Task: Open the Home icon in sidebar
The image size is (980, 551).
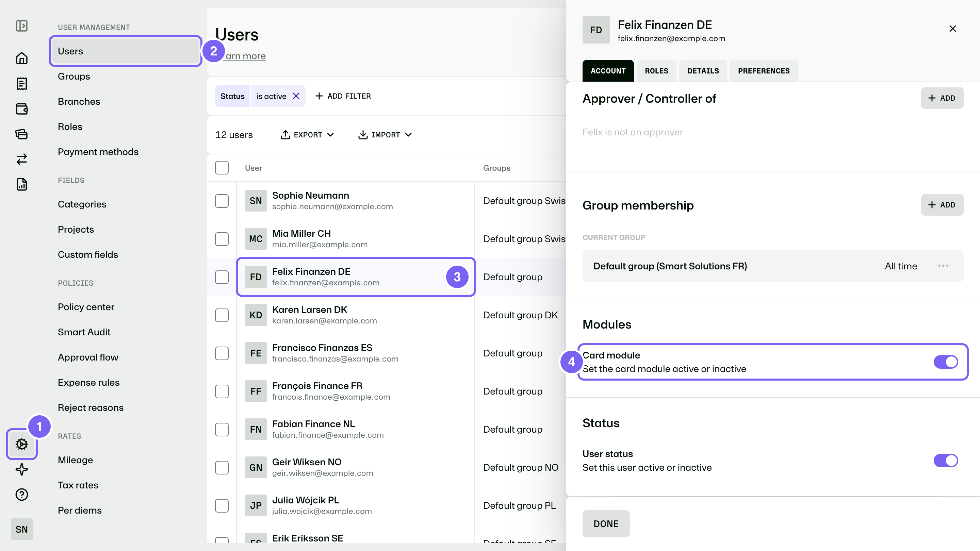Action: point(22,58)
